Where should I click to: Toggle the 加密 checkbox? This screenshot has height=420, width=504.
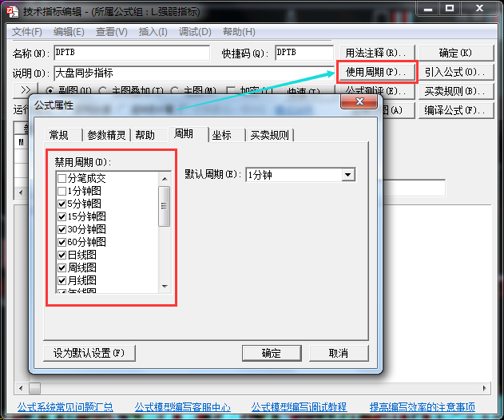[231, 90]
